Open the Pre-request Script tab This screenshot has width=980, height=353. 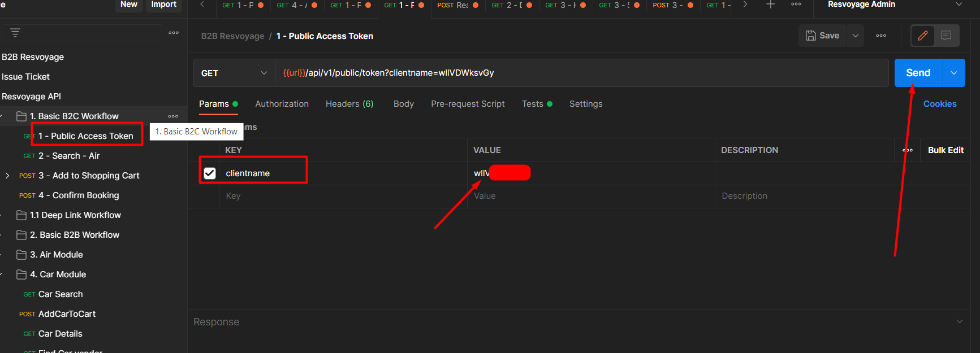(468, 104)
